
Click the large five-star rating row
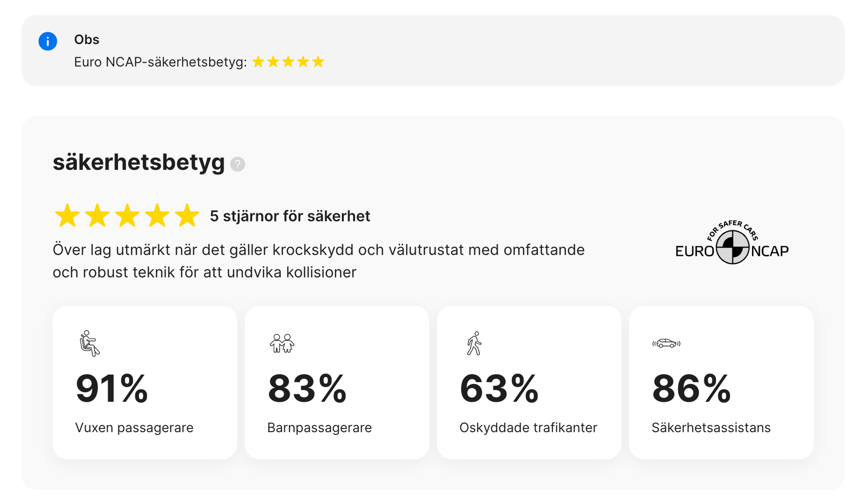click(127, 216)
